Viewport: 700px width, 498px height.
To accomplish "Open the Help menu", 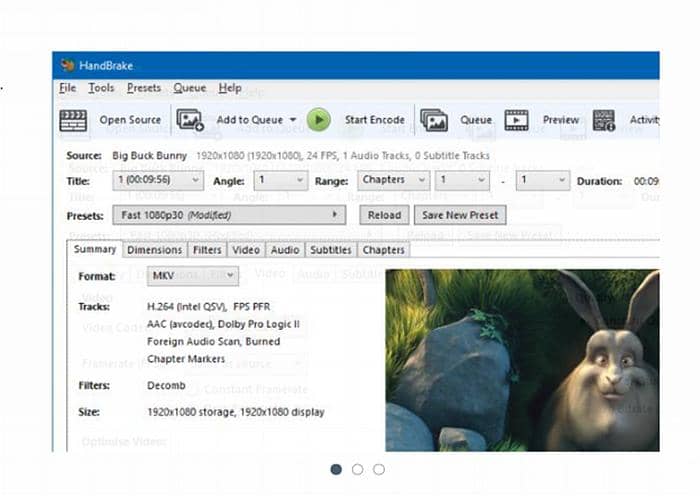I will click(230, 88).
